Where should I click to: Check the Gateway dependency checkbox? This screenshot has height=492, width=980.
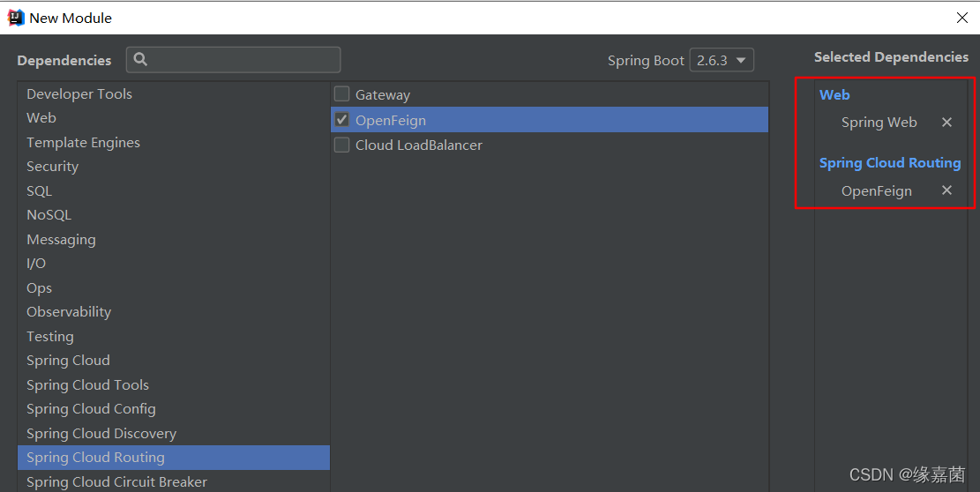[342, 94]
